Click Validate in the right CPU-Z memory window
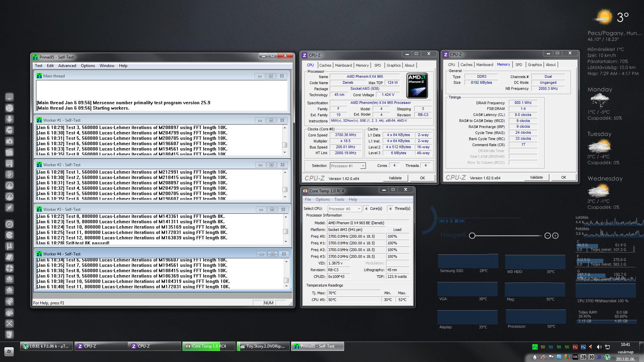 tap(536, 177)
